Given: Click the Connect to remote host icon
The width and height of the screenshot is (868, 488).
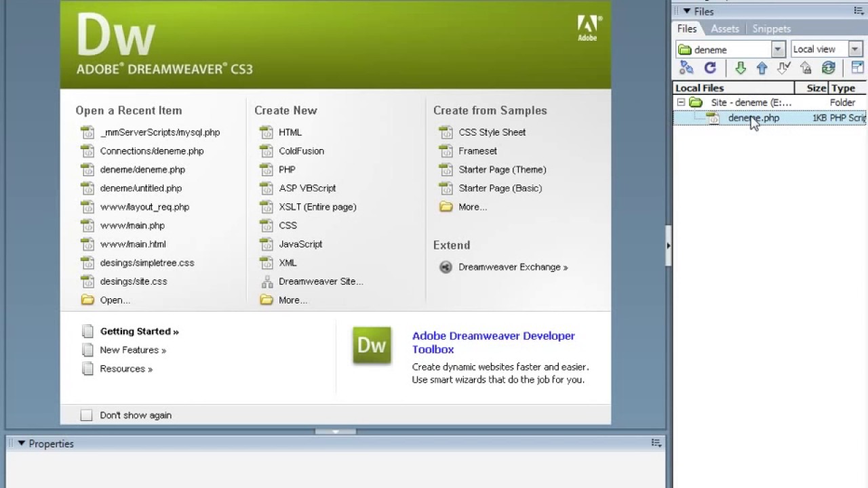Looking at the screenshot, I should point(686,68).
